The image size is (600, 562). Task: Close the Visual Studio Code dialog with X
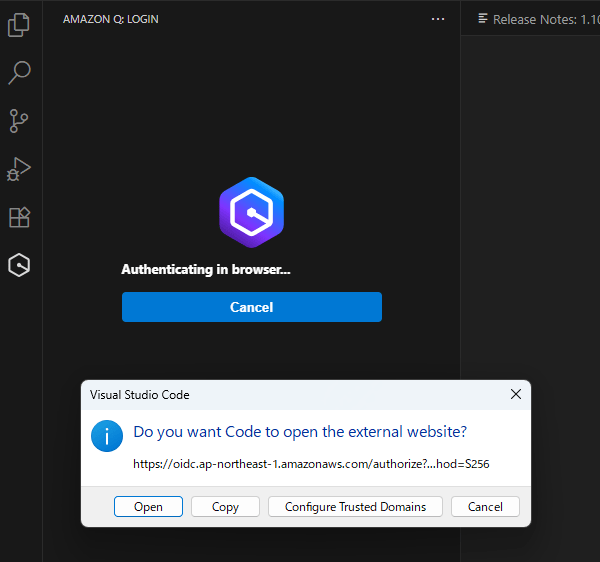[x=516, y=394]
